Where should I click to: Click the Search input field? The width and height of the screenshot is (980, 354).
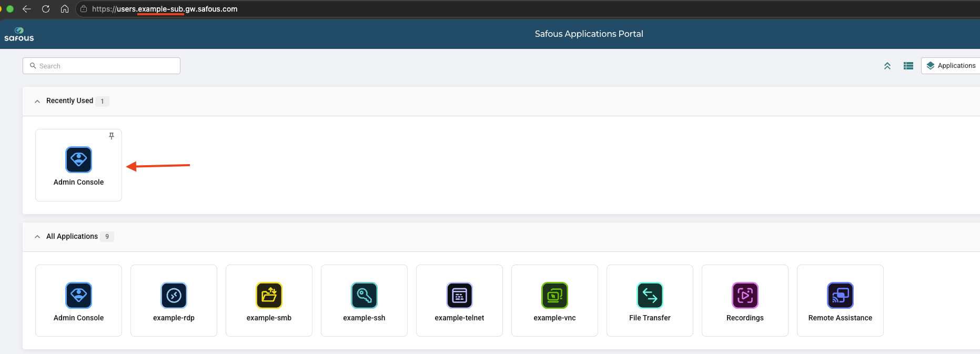(x=102, y=66)
